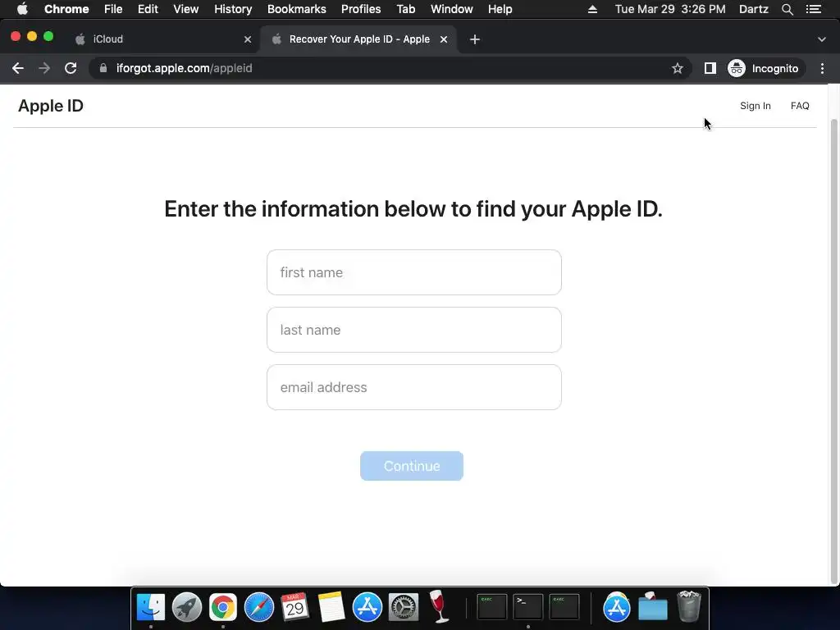Screen dimensions: 840x630
Task: Open the Chrome menu in menu bar
Action: click(66, 9)
